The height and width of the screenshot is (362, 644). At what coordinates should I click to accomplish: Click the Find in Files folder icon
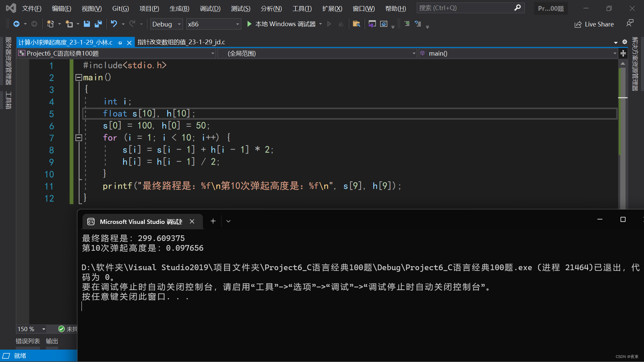[356, 24]
